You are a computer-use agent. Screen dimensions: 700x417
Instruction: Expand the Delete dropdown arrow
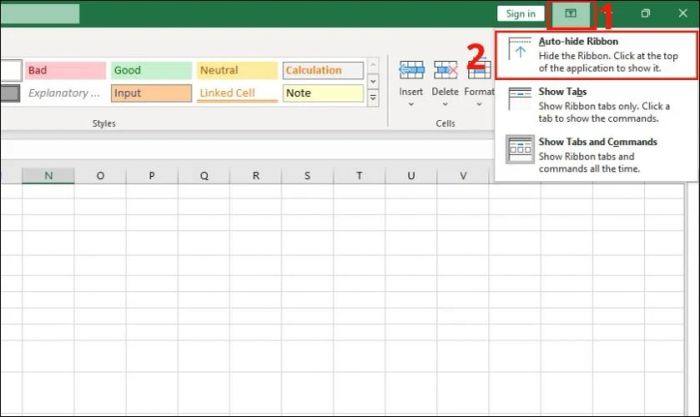[x=445, y=104]
